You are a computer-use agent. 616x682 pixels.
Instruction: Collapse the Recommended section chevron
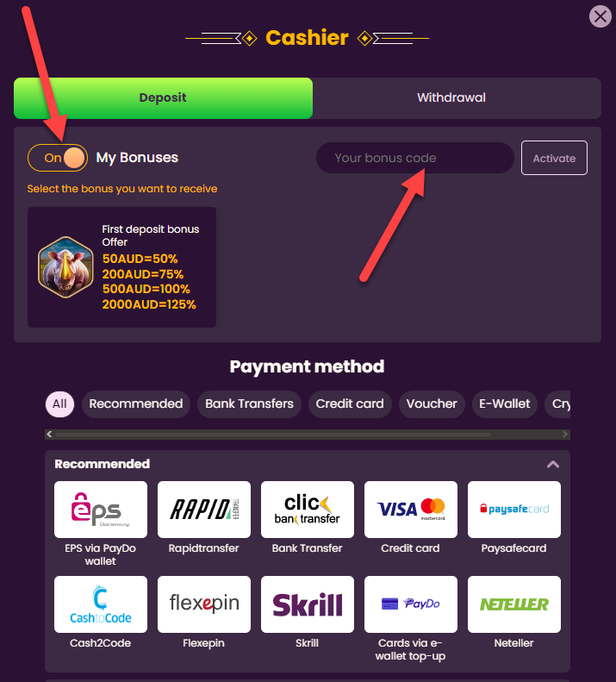point(553,464)
